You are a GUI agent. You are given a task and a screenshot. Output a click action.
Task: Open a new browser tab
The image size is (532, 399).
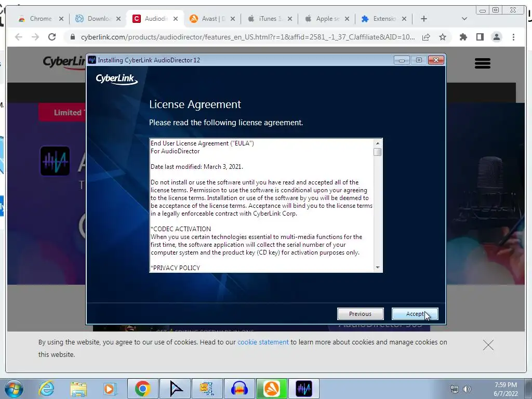point(424,19)
